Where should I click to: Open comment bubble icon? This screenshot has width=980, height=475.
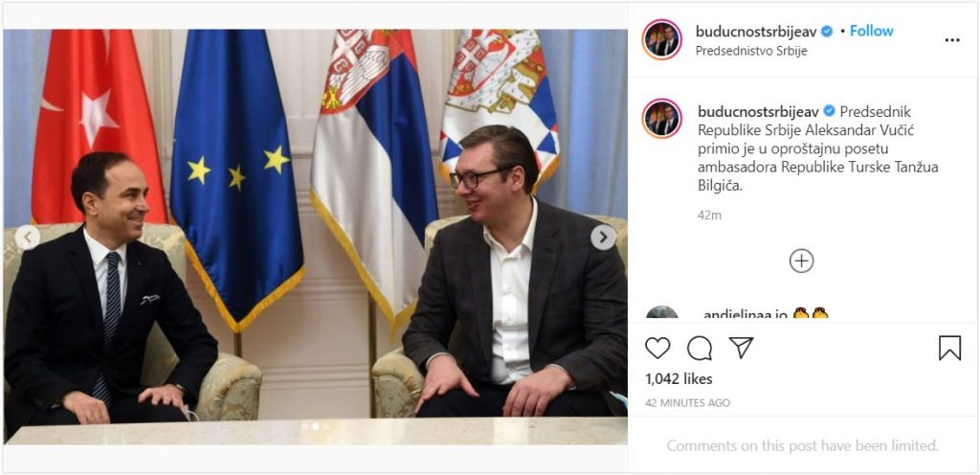point(700,349)
